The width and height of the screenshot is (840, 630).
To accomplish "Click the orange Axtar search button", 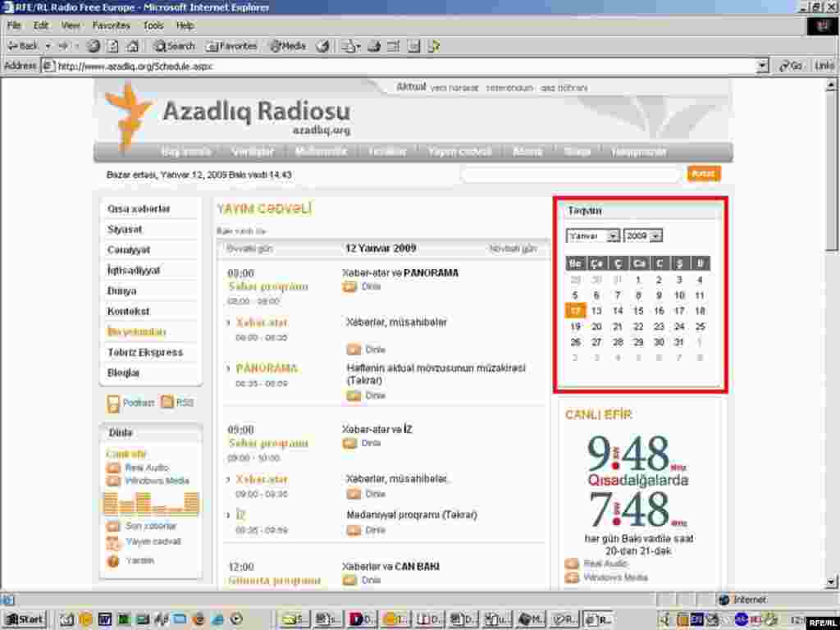I will [x=702, y=174].
